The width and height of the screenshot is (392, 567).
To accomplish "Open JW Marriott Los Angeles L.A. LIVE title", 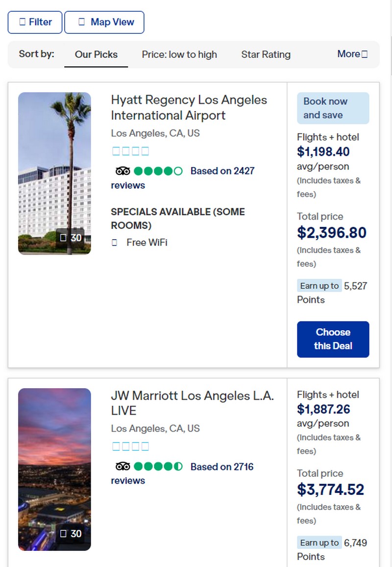I will (x=193, y=403).
